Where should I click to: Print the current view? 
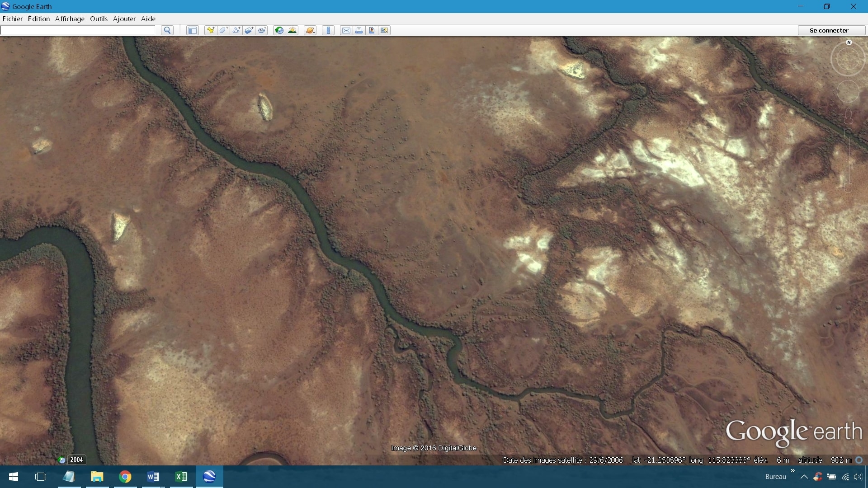click(x=359, y=30)
